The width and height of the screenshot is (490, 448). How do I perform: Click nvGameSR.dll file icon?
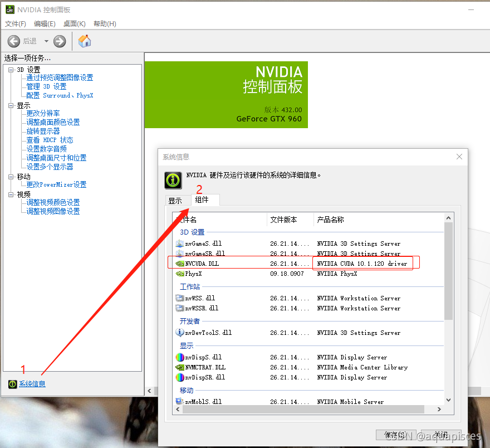tap(180, 253)
